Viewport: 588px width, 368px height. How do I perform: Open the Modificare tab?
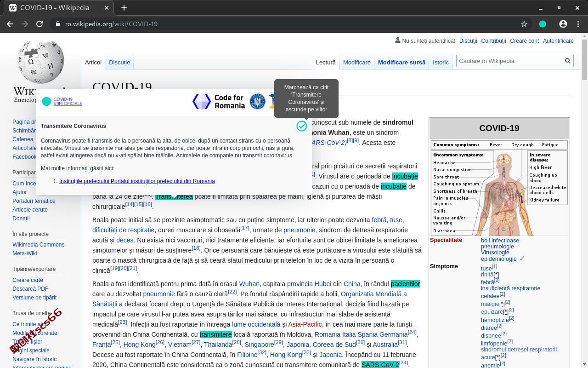(x=357, y=62)
